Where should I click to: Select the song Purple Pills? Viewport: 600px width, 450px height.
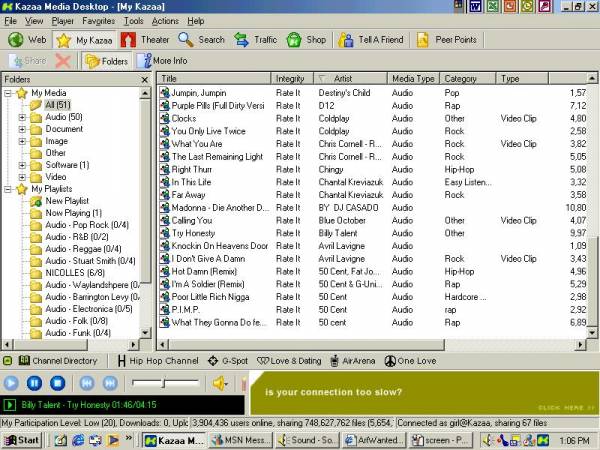(x=218, y=106)
